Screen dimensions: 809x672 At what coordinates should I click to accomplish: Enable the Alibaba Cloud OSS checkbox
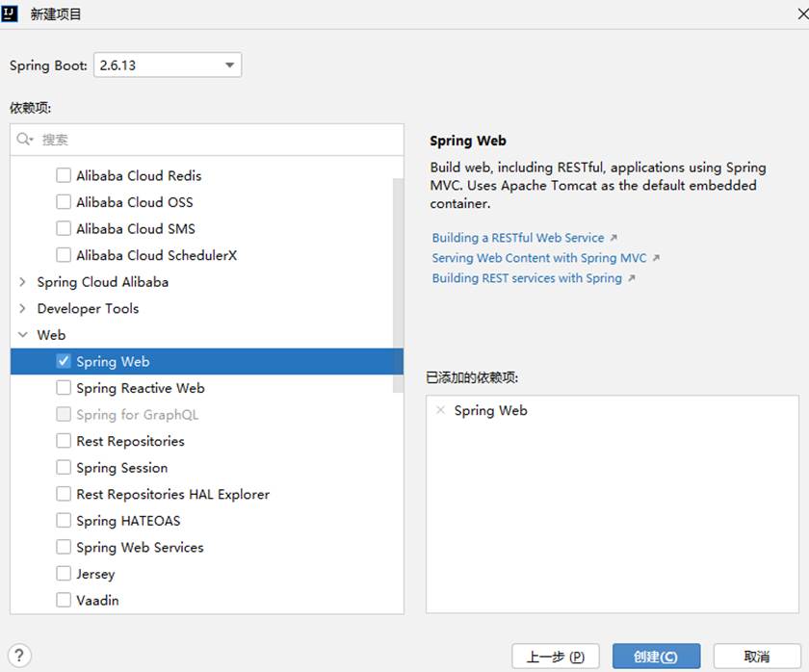[64, 201]
